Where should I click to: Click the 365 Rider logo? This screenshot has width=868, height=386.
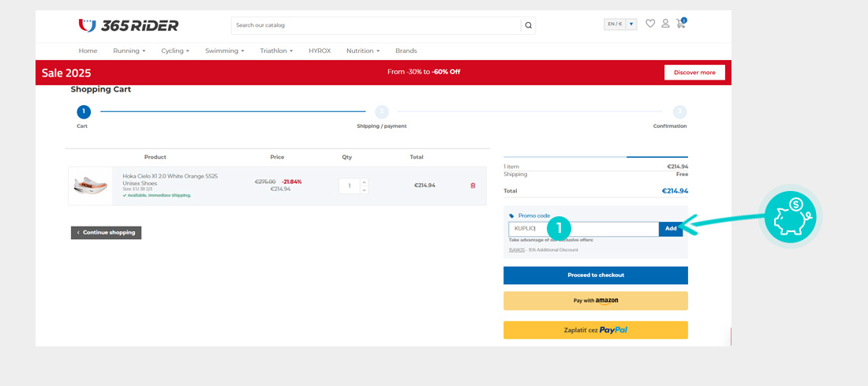[x=129, y=25]
